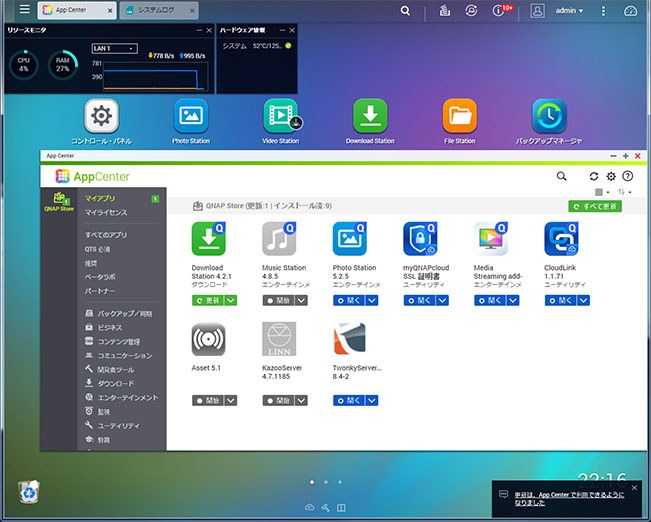Expand Download Station update dropdown arrow
This screenshot has height=522, width=651.
coord(231,300)
